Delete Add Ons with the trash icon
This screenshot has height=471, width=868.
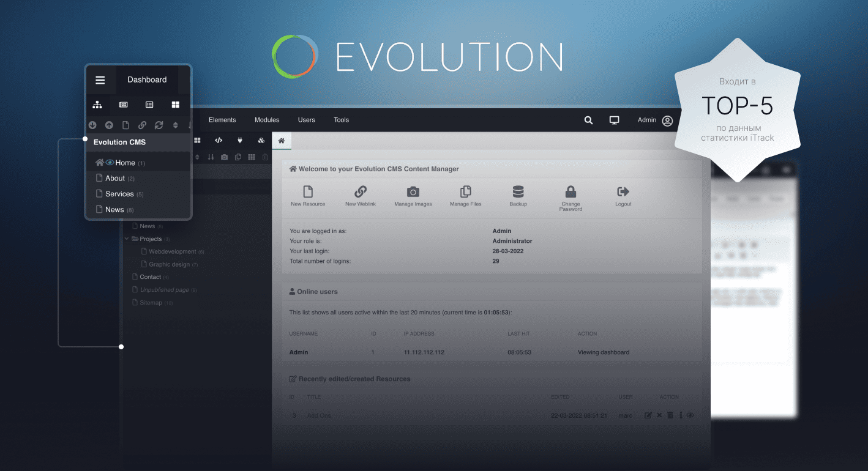[x=670, y=415]
